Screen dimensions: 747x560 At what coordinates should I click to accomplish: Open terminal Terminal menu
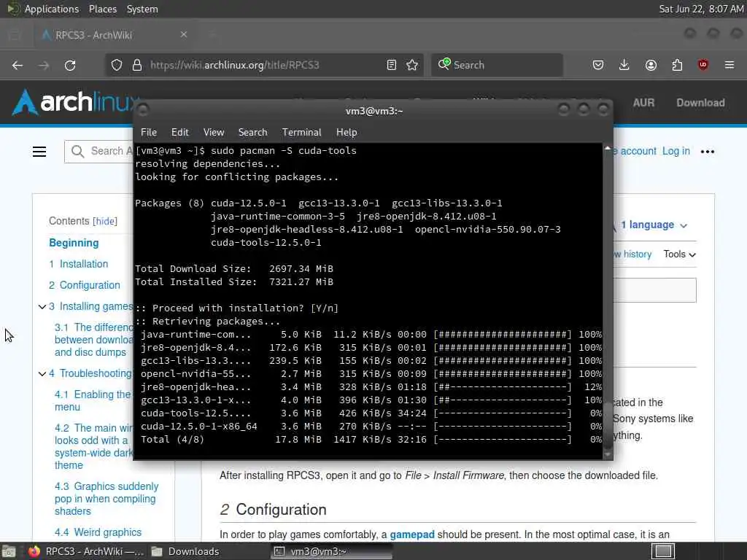tap(301, 133)
